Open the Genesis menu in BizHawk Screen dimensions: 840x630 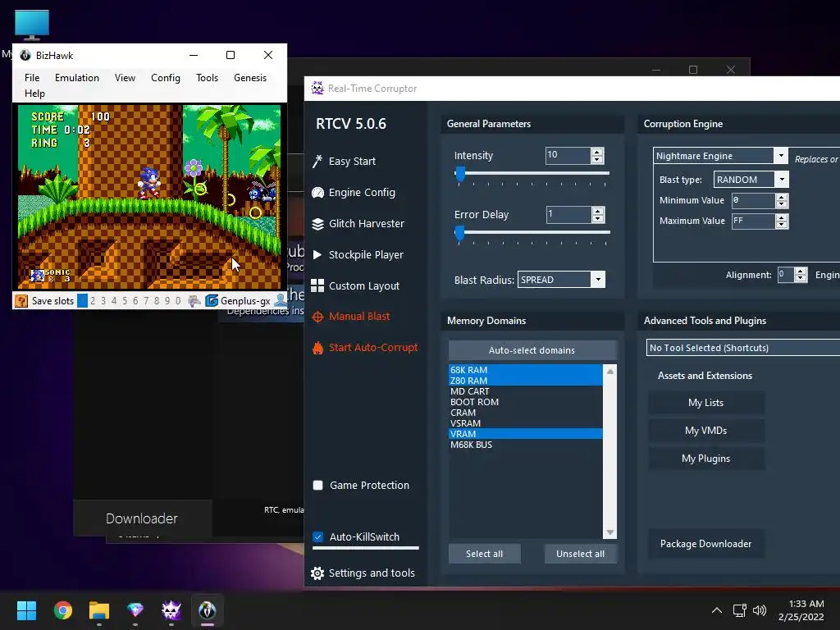[250, 78]
